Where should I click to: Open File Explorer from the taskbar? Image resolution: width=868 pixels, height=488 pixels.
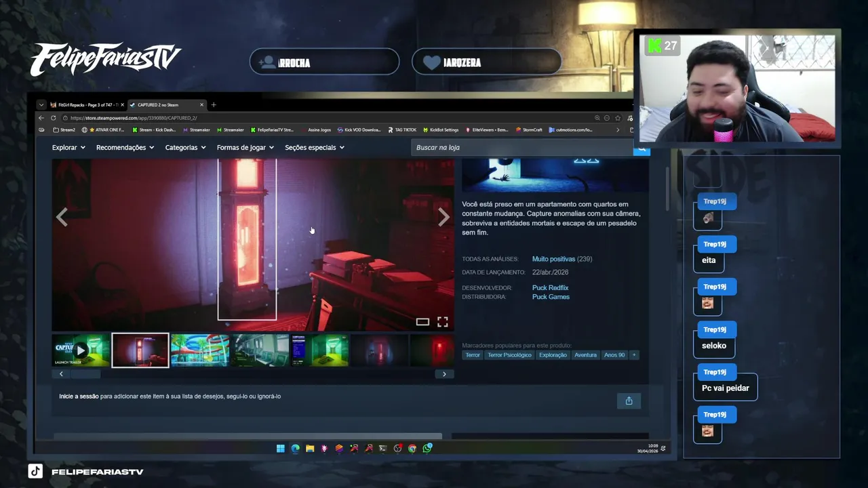[x=310, y=448]
